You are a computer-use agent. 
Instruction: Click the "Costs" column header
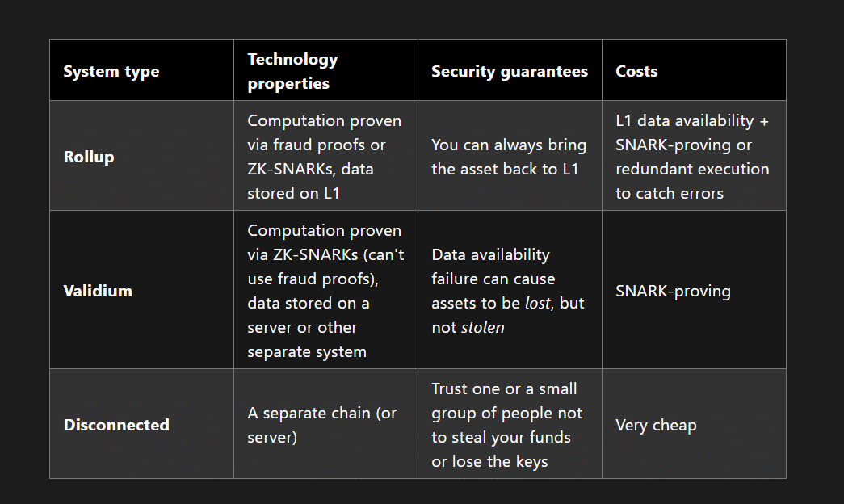pos(636,71)
